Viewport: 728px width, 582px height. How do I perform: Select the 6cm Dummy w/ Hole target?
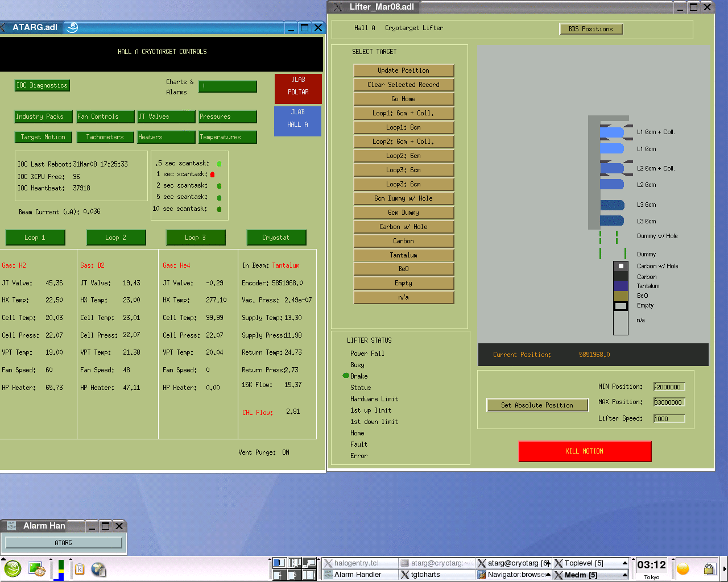(x=404, y=198)
